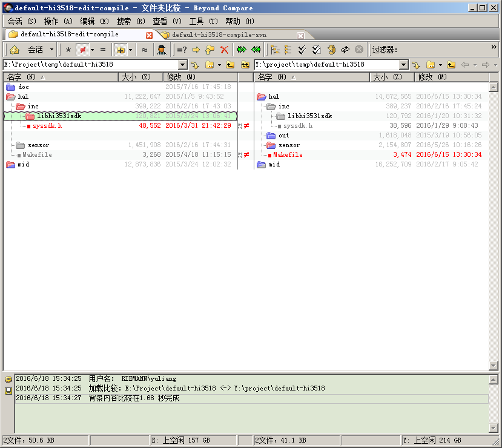This screenshot has width=502, height=448.
Task: Click right pane Go/open path arrow icon
Action: pos(415,65)
